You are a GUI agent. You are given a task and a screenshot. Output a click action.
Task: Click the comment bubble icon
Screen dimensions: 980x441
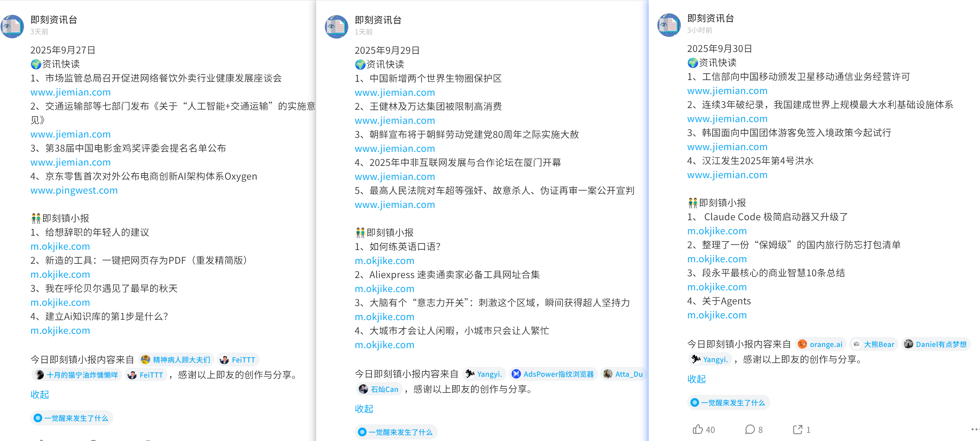point(750,429)
